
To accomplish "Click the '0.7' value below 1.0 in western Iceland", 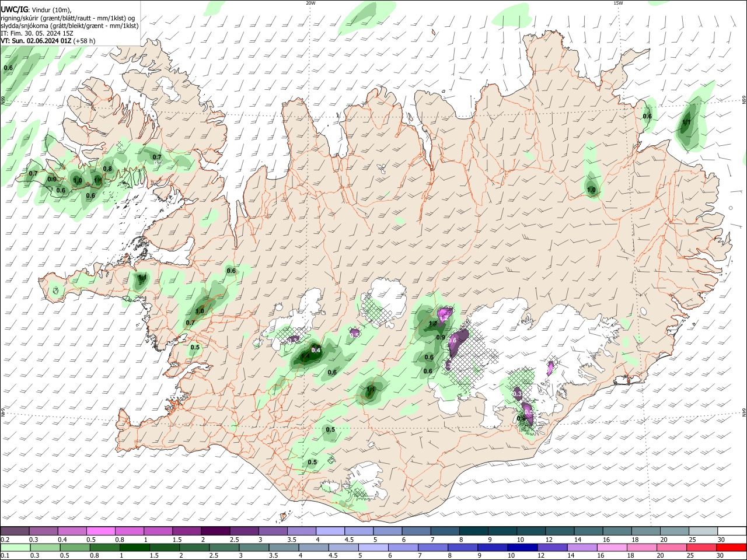I will [190, 323].
